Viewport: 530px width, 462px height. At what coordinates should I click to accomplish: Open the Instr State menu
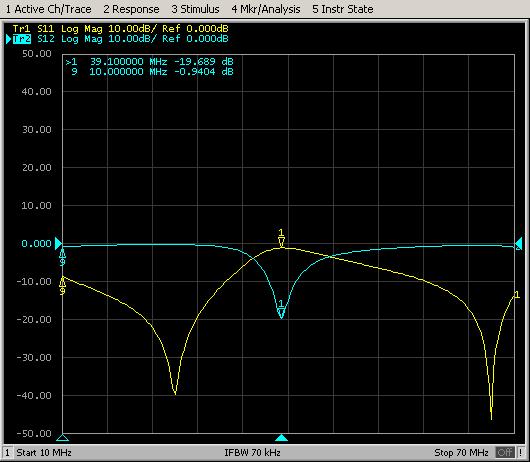click(x=343, y=9)
